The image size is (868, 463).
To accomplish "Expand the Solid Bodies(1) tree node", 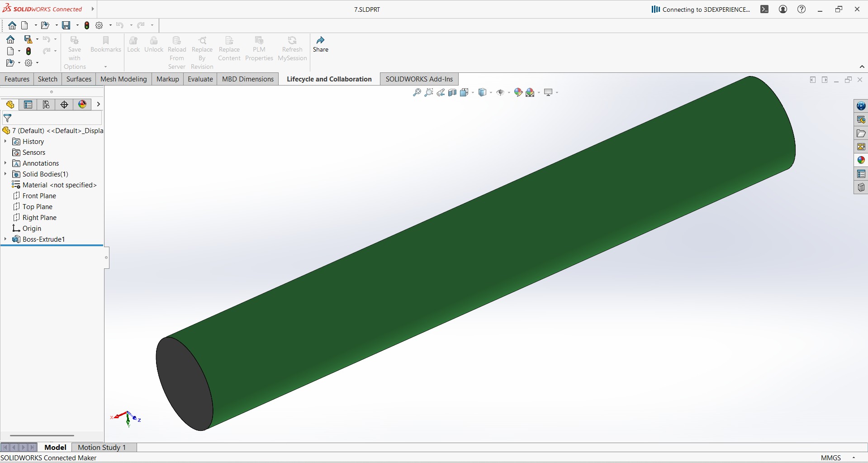I will (x=5, y=174).
